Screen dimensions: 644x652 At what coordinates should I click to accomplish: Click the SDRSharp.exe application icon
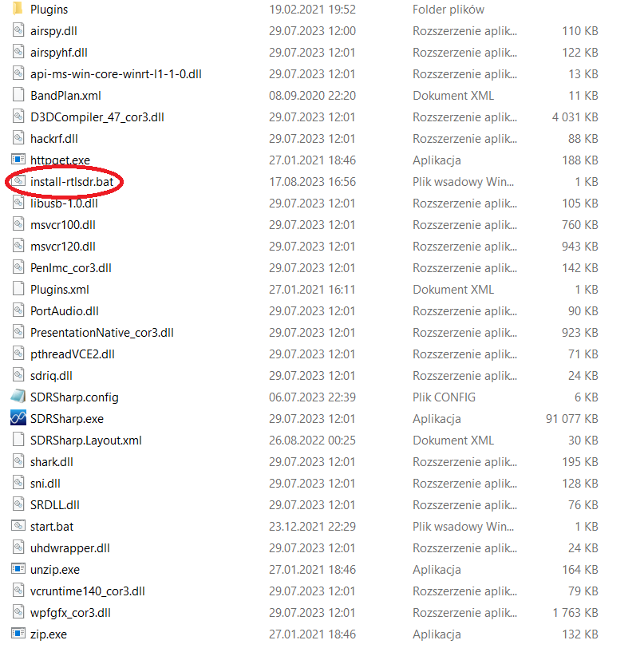18,418
